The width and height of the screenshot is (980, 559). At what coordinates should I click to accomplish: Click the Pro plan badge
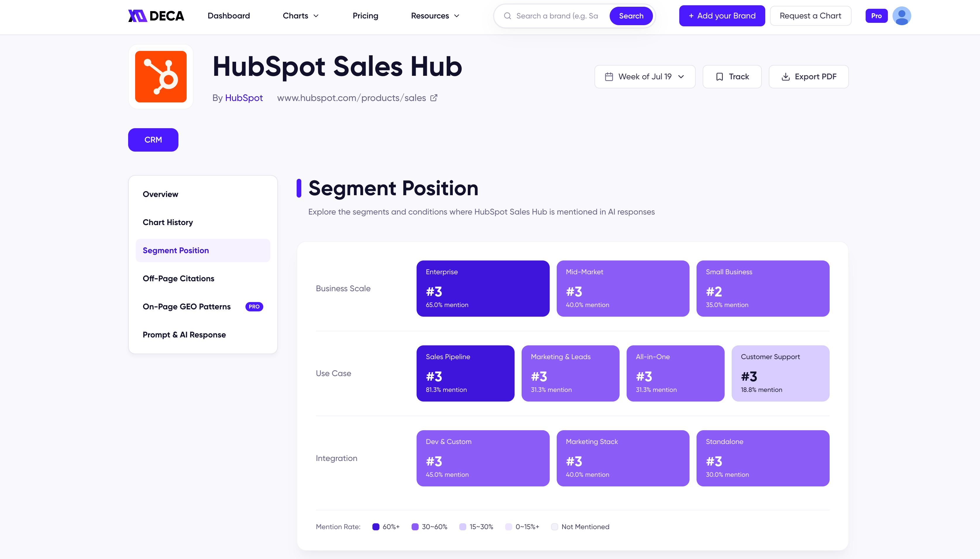point(876,16)
